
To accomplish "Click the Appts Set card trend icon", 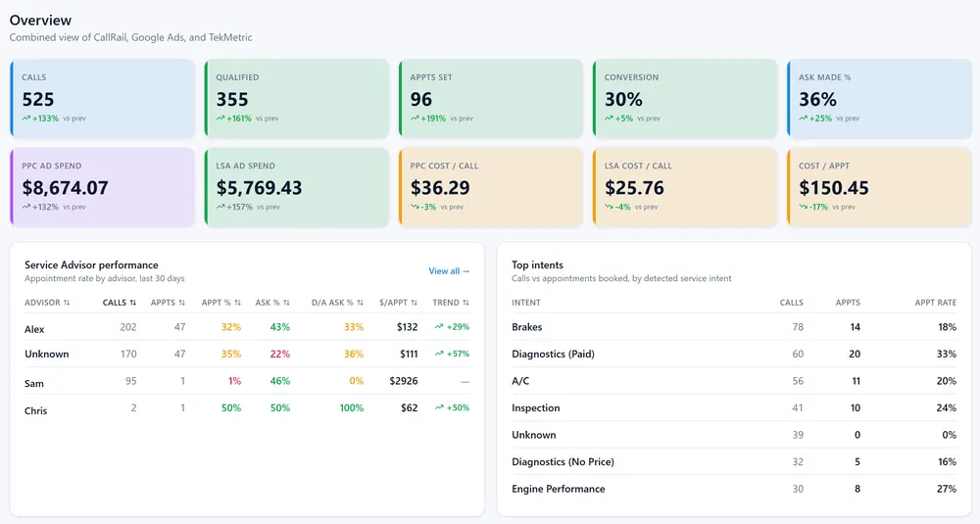I will [415, 119].
